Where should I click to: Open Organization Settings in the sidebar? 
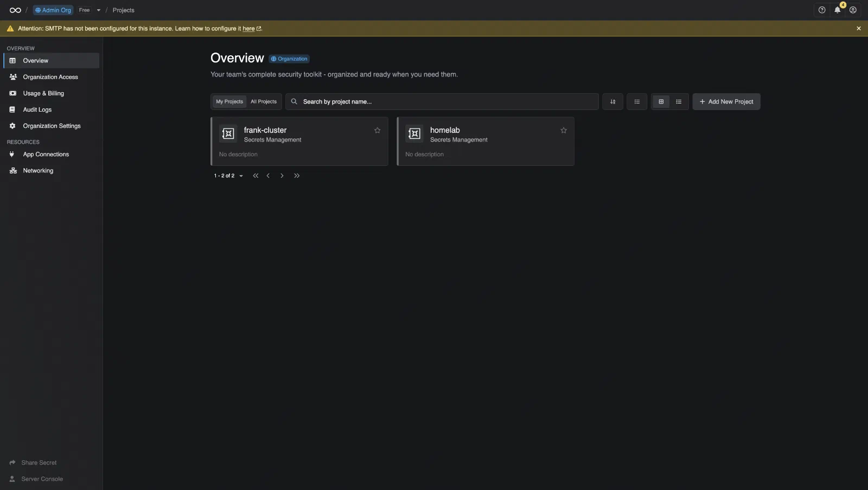click(52, 126)
